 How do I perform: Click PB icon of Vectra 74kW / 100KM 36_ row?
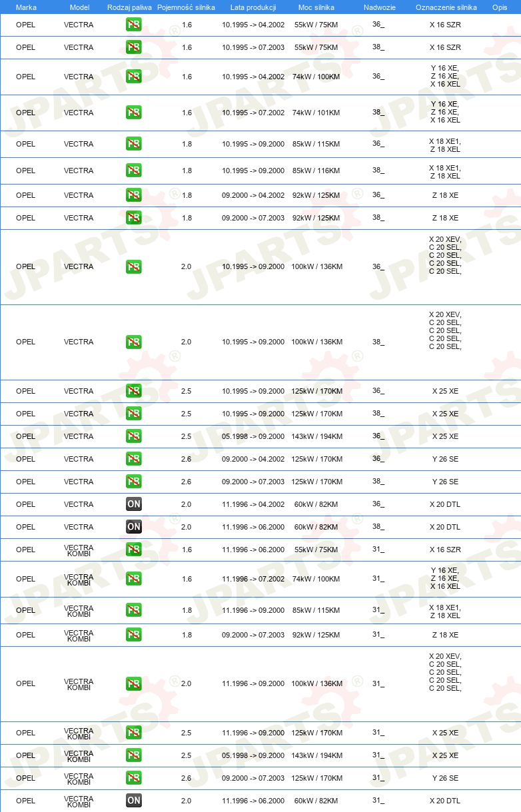(133, 77)
